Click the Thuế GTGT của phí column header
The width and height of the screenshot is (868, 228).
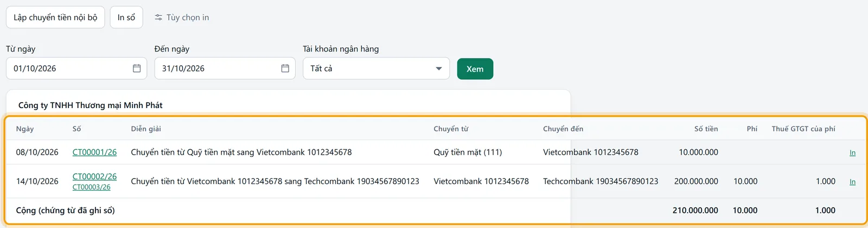pyautogui.click(x=803, y=129)
